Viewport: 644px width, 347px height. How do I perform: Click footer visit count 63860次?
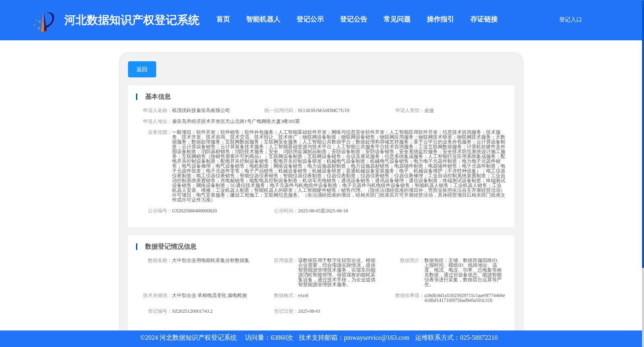tap(282, 338)
